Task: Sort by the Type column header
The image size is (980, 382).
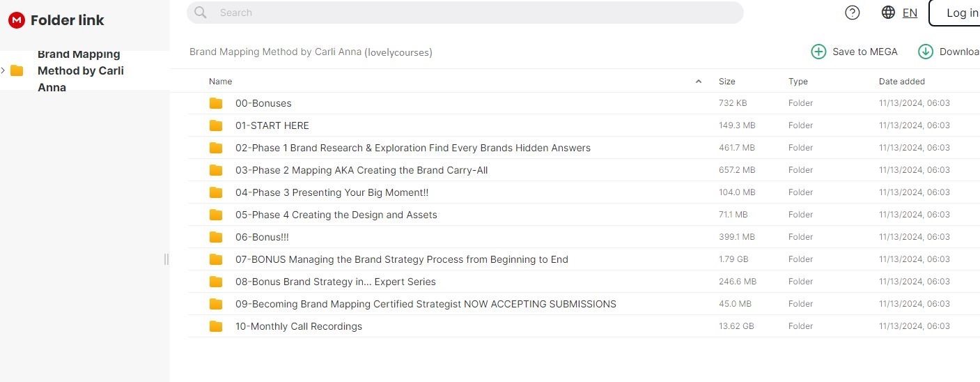Action: (798, 82)
